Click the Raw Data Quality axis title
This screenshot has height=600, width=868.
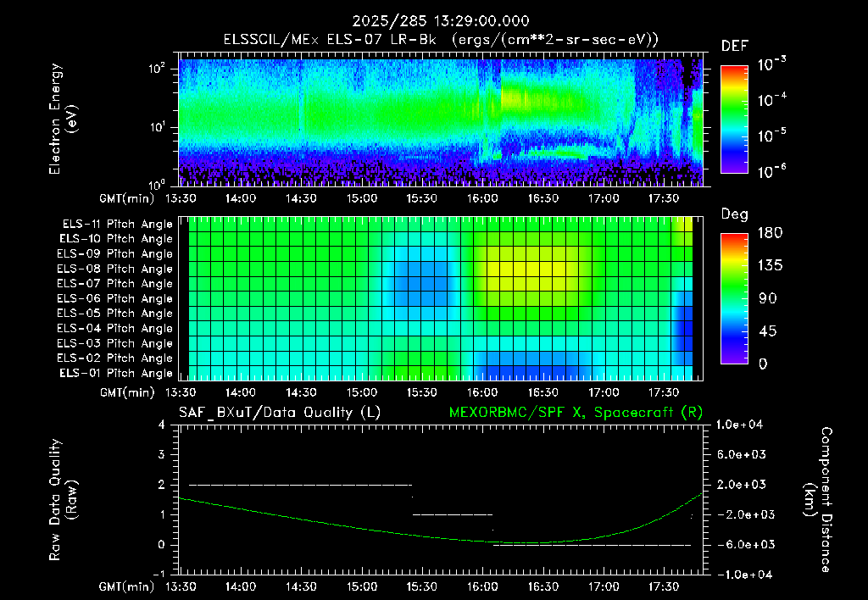[x=63, y=500]
